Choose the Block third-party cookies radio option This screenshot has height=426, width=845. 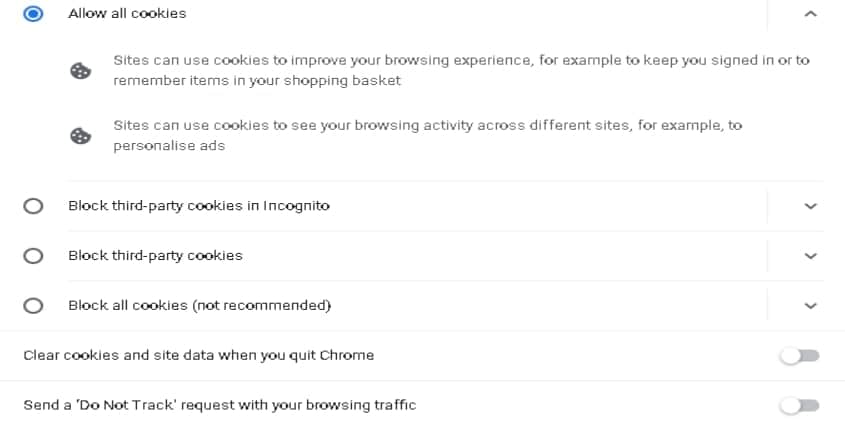coord(33,256)
